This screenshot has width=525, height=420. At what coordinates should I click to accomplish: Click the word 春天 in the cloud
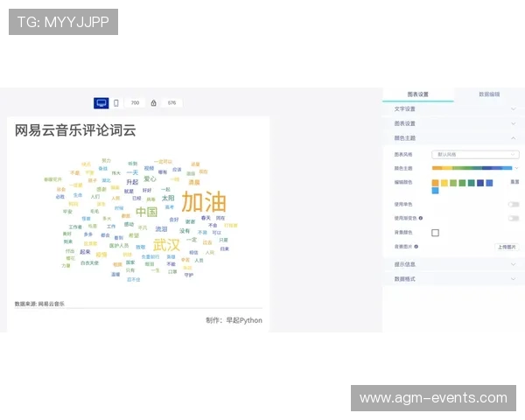[206, 218]
